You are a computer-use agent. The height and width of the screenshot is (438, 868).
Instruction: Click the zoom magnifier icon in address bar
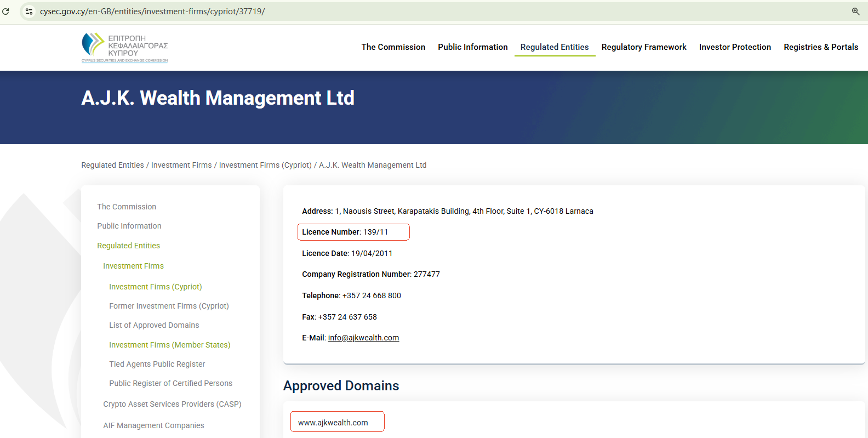855,11
